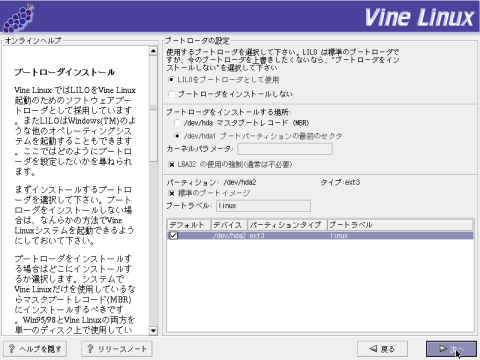This screenshot has width=480, height=360.
Task: Click the Vine Linux grape logo
Action: pos(18,18)
